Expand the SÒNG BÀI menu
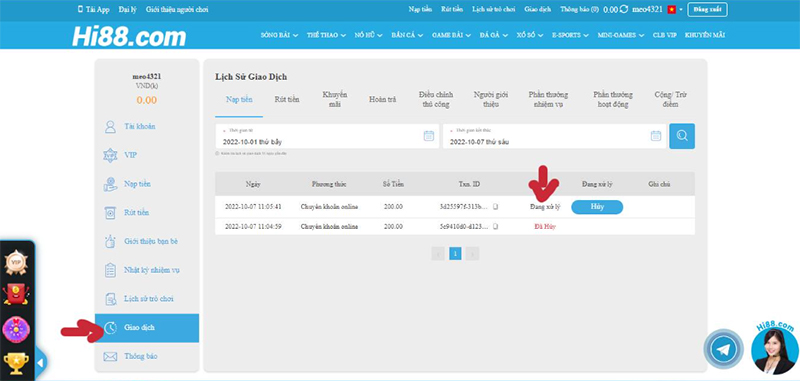Image resolution: width=800 pixels, height=381 pixels. [x=279, y=35]
